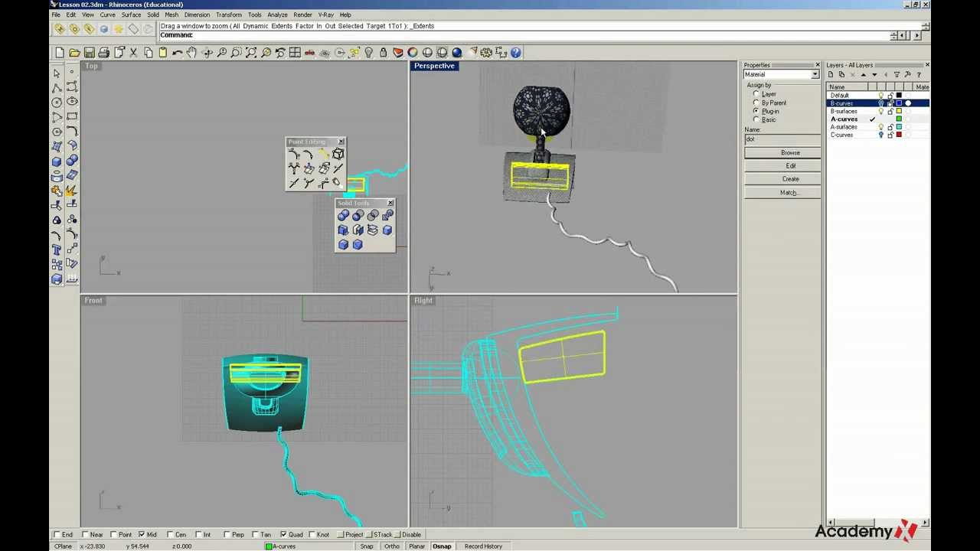Click the Cut scissors icon

133,53
